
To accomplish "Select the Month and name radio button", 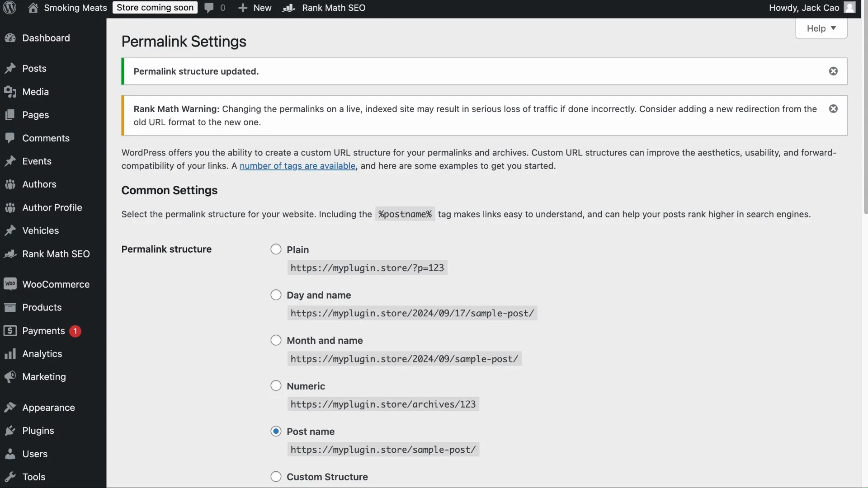I will [276, 340].
